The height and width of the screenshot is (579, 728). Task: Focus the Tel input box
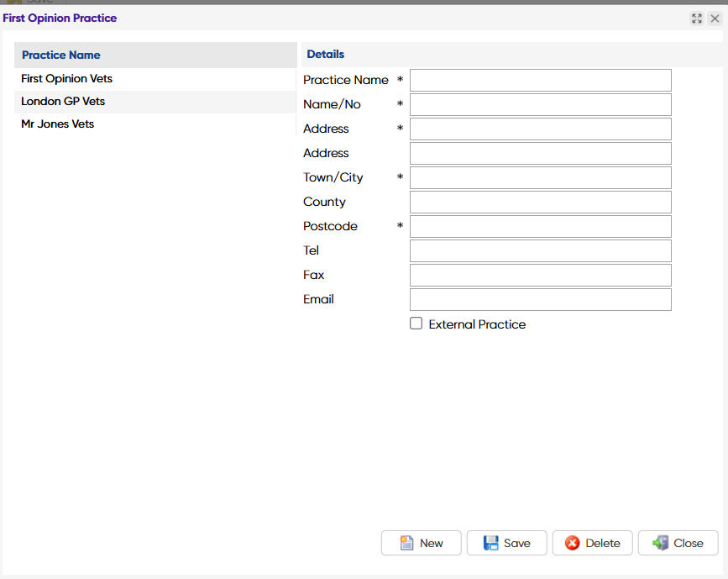tap(540, 250)
